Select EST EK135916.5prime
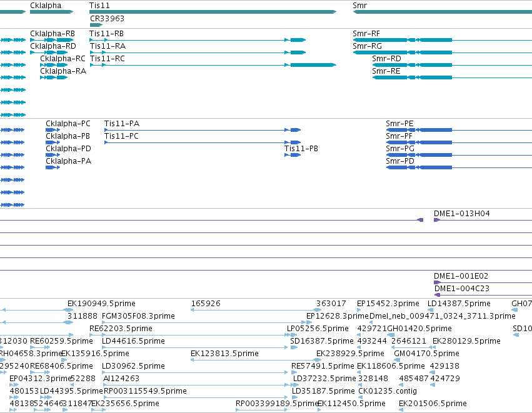This screenshot has height=413, width=532. click(x=95, y=354)
